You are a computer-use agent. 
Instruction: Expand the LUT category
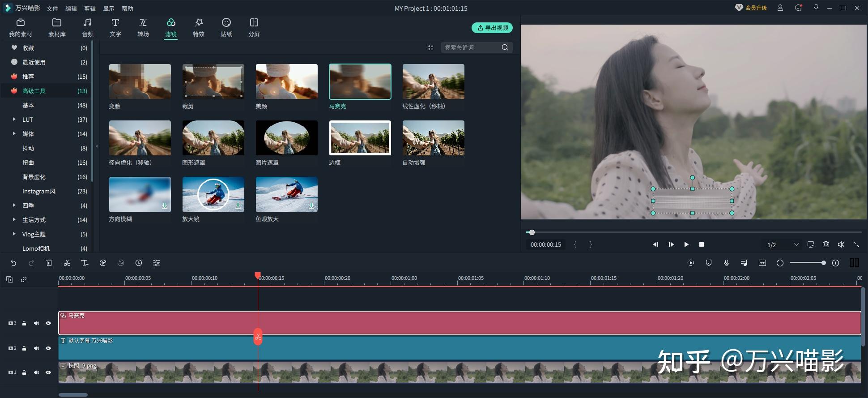point(14,120)
